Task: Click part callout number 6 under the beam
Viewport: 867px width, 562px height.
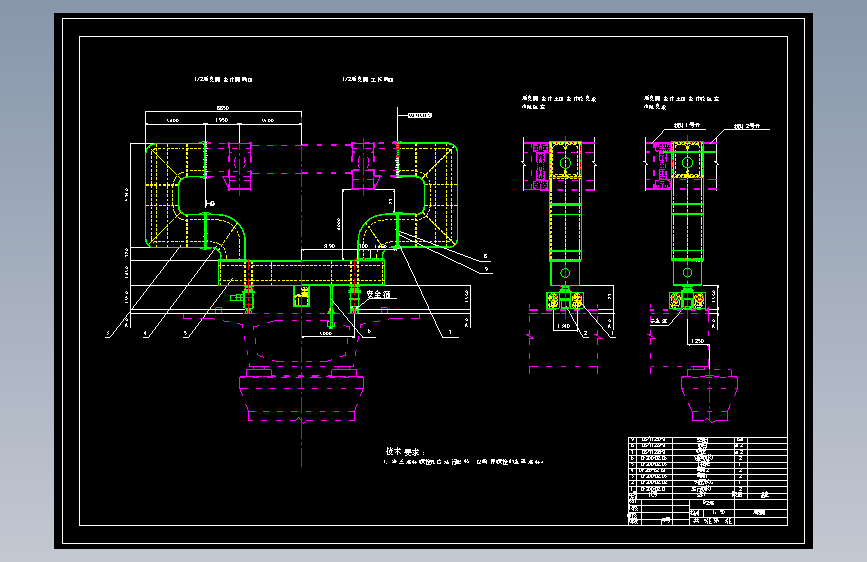Action: [x=369, y=331]
